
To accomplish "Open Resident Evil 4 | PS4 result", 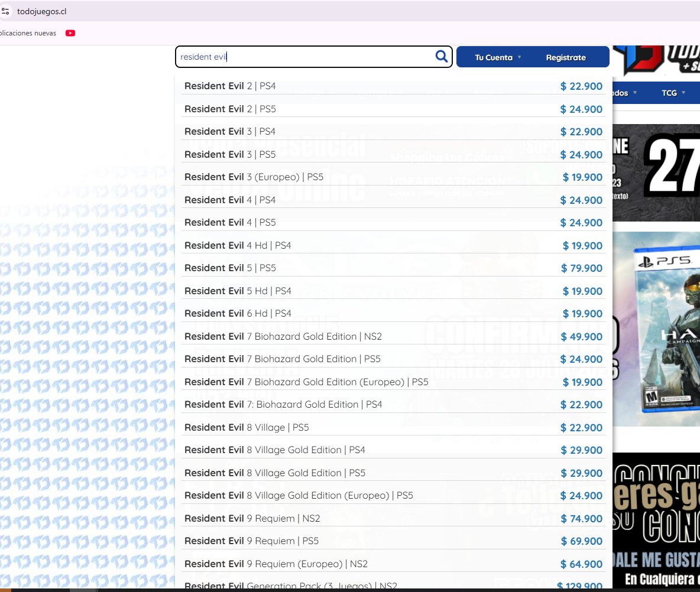I will click(x=393, y=200).
